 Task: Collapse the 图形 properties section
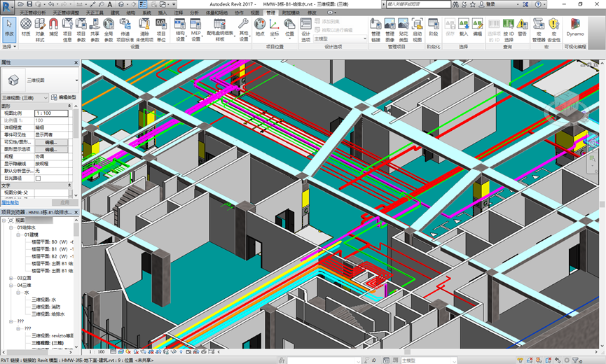[x=69, y=106]
